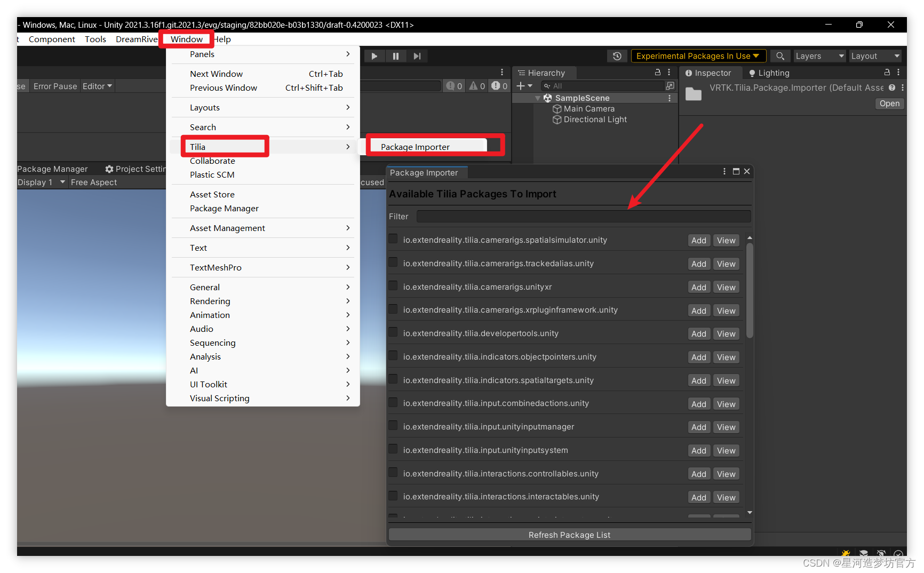Select the Tilia menu entry
Screen dimensions: 924x573
[263, 147]
